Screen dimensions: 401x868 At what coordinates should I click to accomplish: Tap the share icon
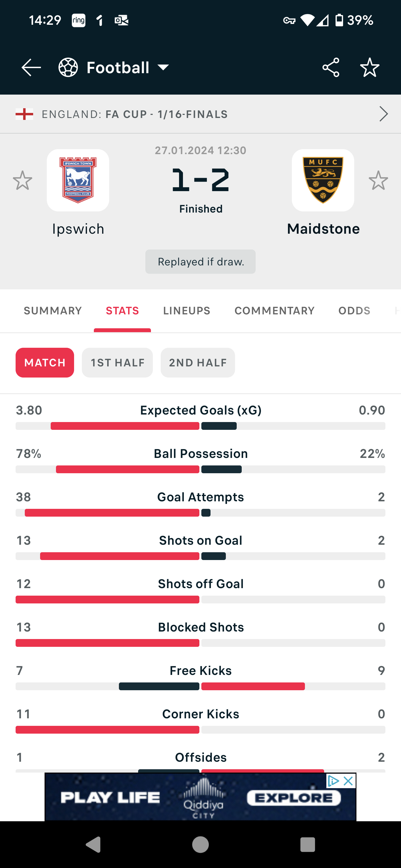(x=331, y=67)
